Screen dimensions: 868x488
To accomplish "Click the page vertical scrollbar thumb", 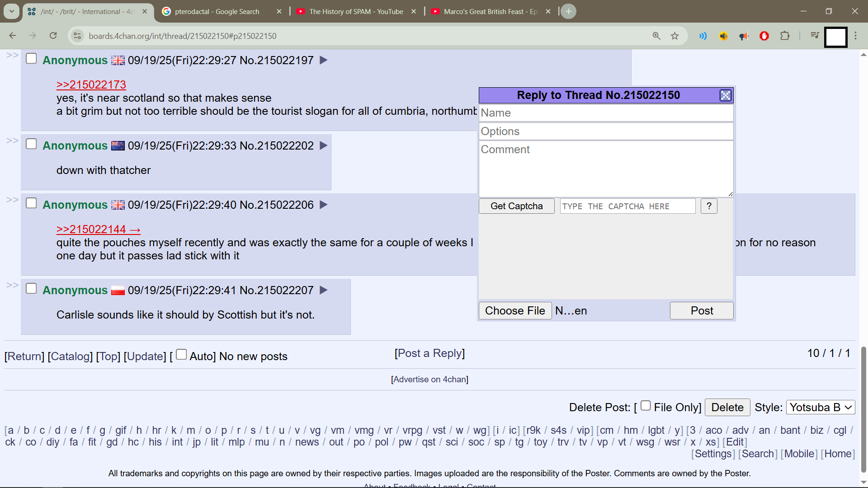I will tap(863, 409).
